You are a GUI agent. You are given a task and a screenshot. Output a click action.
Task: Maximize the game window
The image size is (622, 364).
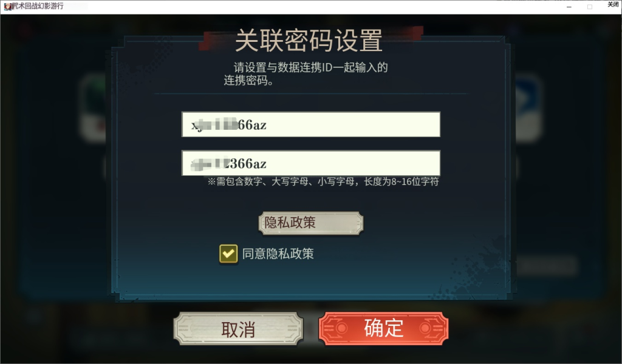[x=590, y=7]
